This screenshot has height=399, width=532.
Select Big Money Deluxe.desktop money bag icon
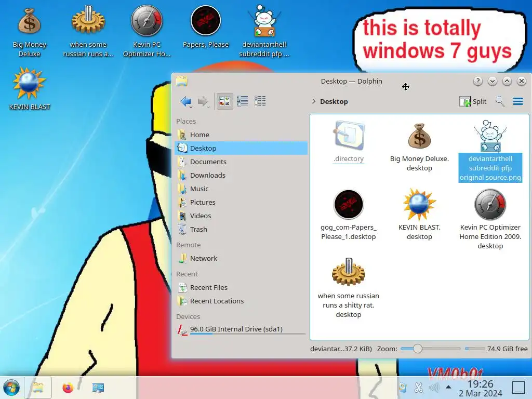tap(419, 136)
